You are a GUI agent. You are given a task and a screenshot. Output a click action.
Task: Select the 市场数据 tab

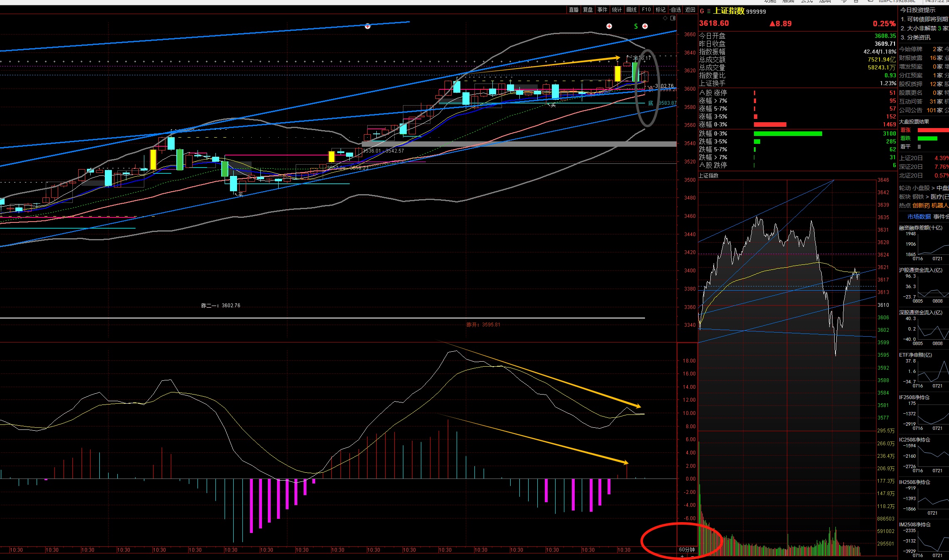coord(919,217)
